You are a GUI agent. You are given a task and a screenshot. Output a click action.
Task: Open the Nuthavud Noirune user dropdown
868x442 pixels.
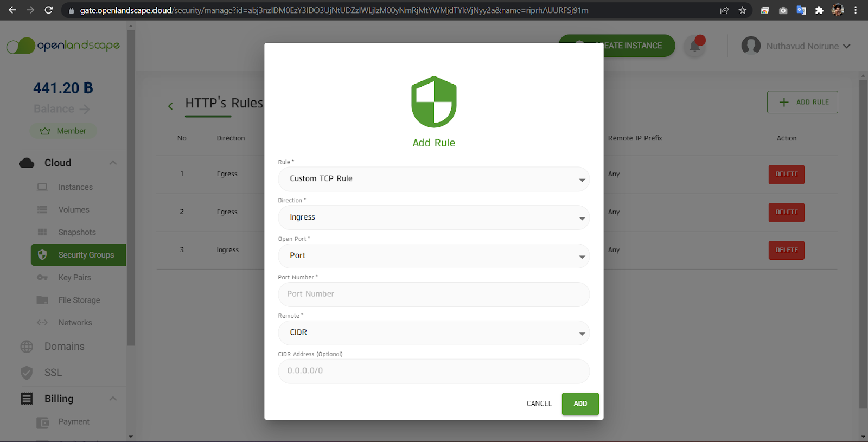808,46
